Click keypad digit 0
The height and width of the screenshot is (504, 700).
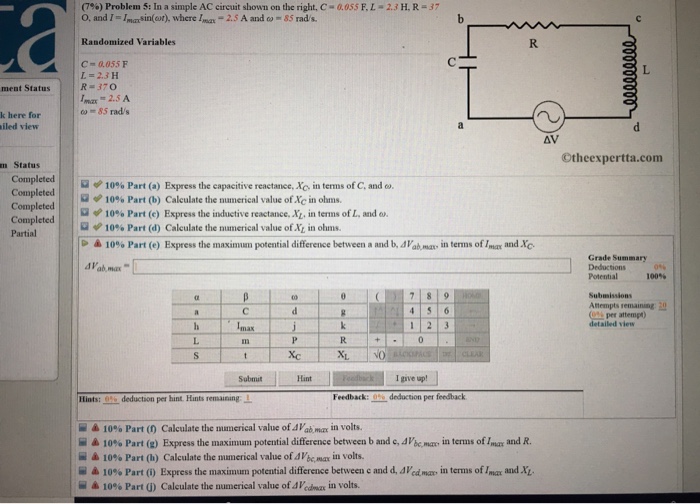(420, 340)
